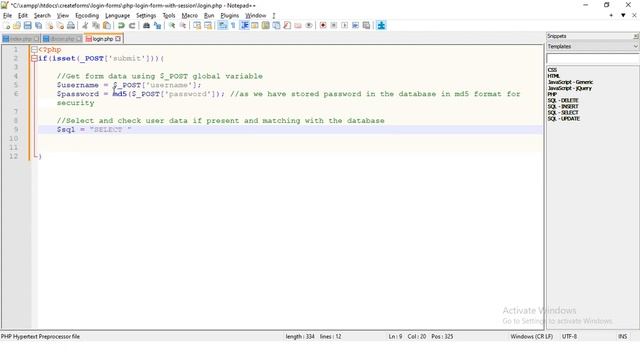Click the Close All toolbar icon
The height and width of the screenshot is (360, 640).
(60, 25)
